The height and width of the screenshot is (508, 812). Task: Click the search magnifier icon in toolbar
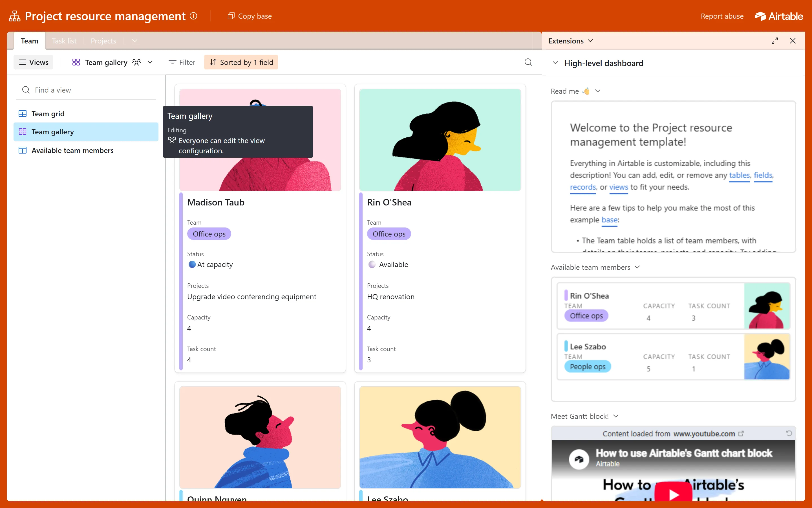(528, 62)
